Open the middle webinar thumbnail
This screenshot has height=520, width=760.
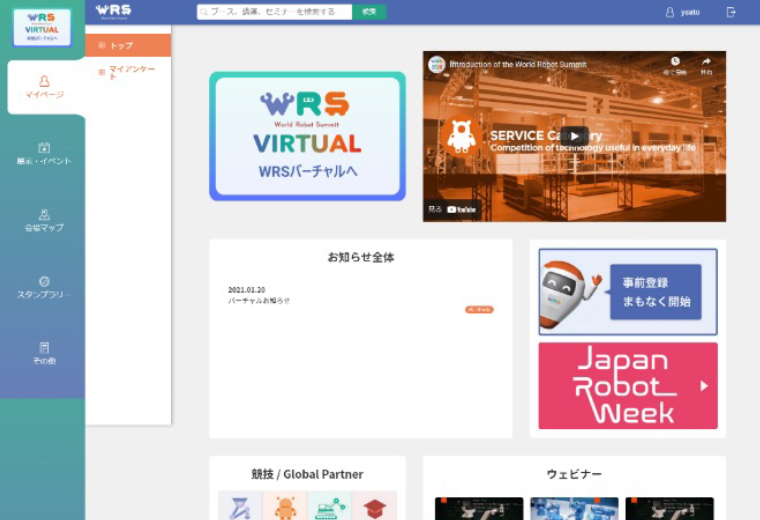coord(574,508)
